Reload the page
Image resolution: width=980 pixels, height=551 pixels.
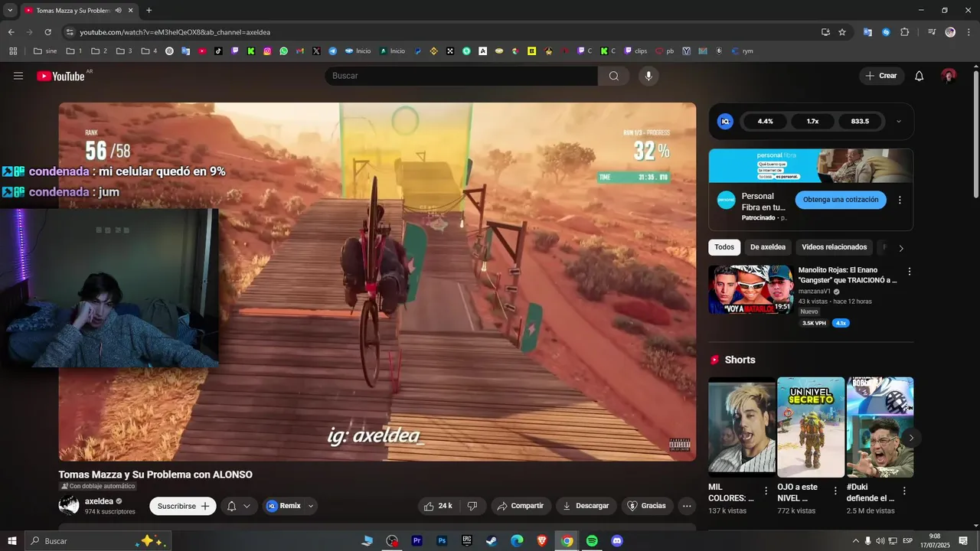[47, 32]
